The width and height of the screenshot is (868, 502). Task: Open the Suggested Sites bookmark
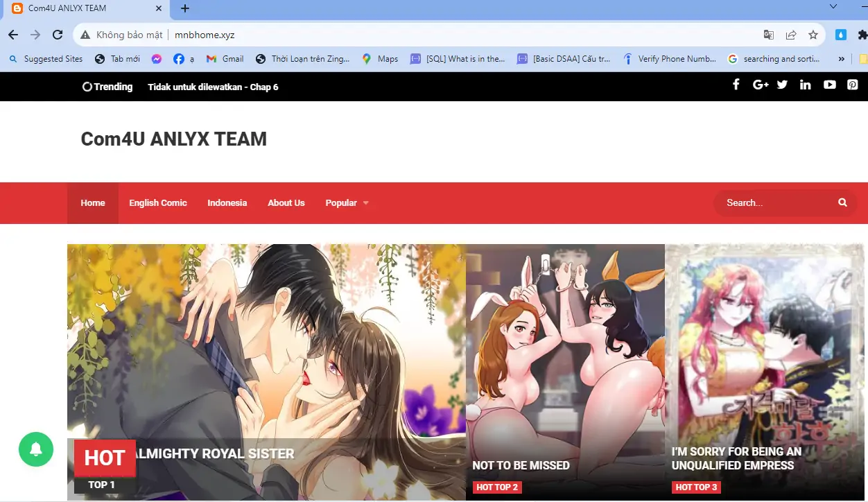tap(46, 59)
